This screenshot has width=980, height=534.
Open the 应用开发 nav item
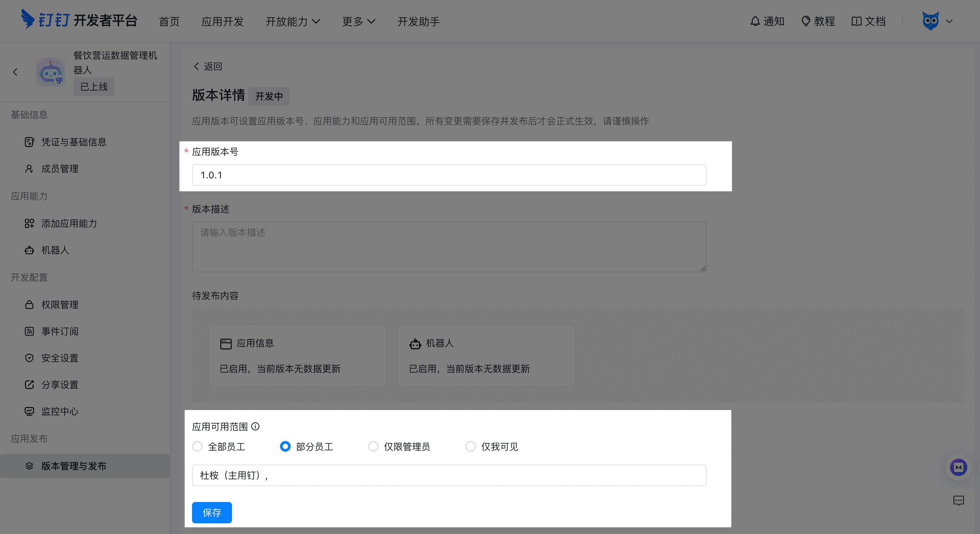pyautogui.click(x=223, y=21)
